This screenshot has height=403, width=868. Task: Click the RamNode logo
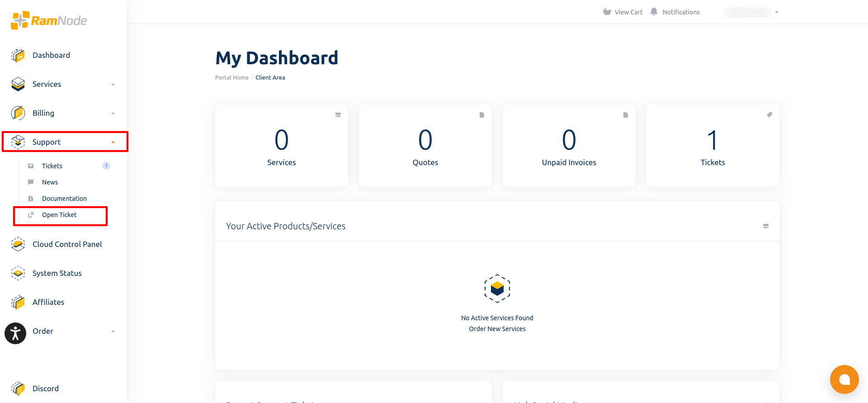49,20
